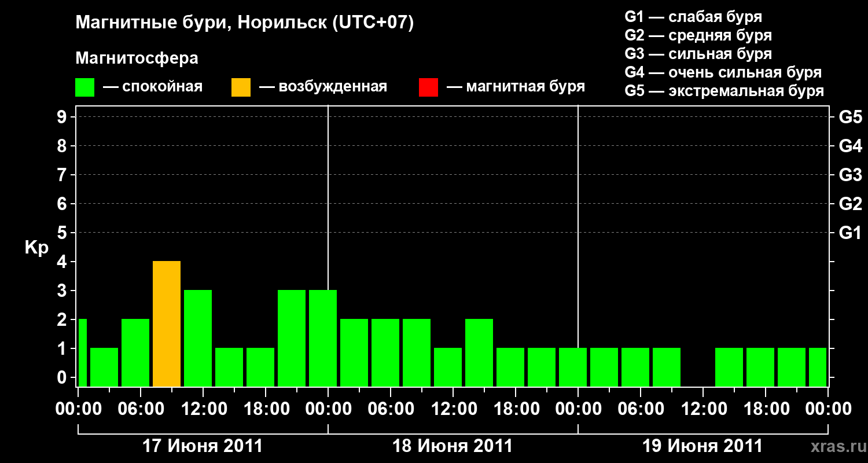Click the orange 'возбужденная' legend square
Image resolution: width=868 pixels, height=463 pixels.
[x=241, y=87]
